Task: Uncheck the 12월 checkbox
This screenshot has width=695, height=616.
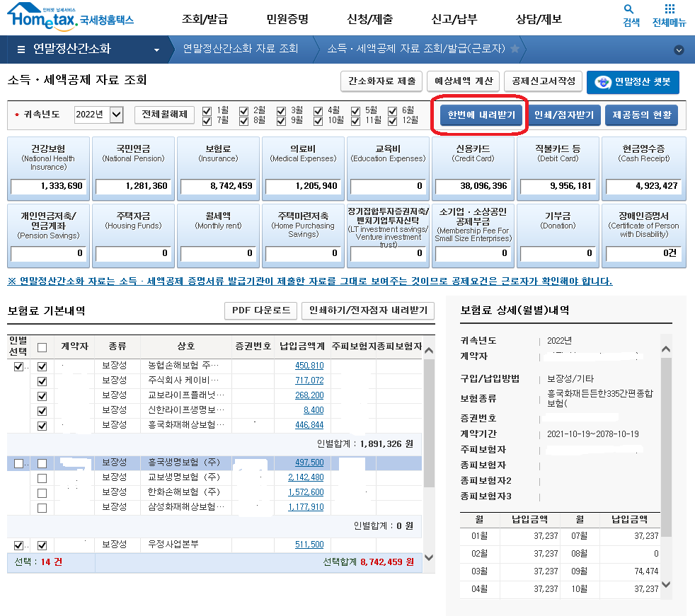Action: tap(392, 121)
